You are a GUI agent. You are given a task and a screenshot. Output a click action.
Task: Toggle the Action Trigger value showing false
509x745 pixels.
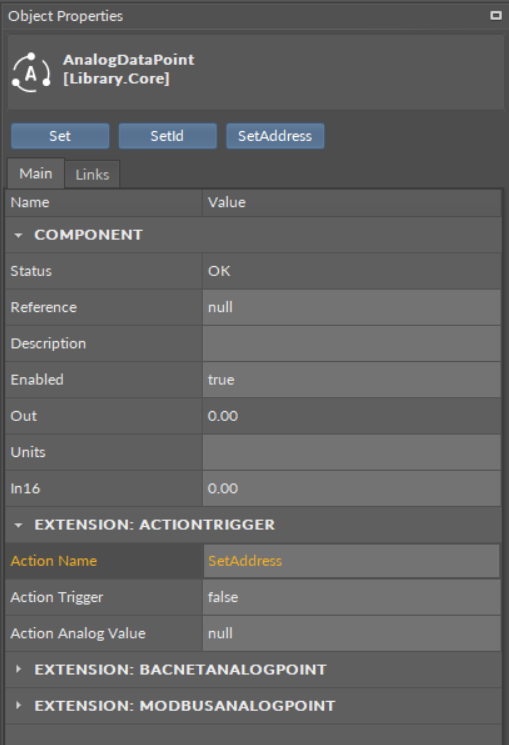pyautogui.click(x=352, y=597)
